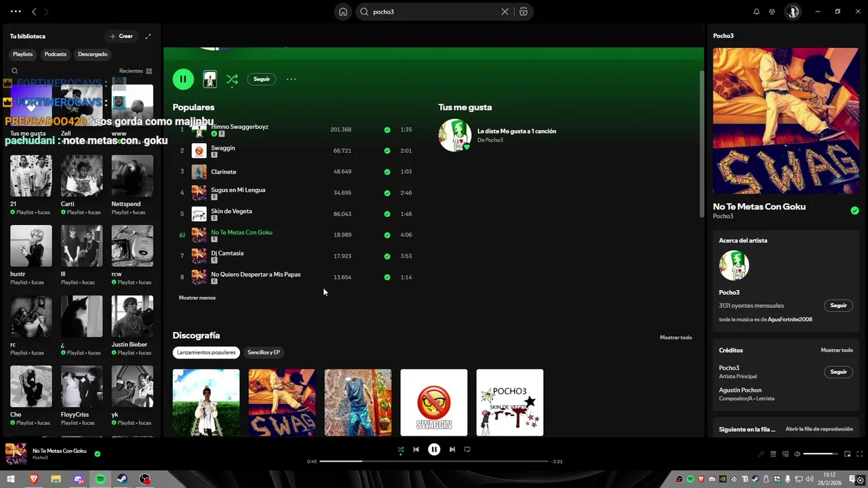This screenshot has width=868, height=488.
Task: Follow artist with Seguir beside shuffle
Action: point(262,79)
